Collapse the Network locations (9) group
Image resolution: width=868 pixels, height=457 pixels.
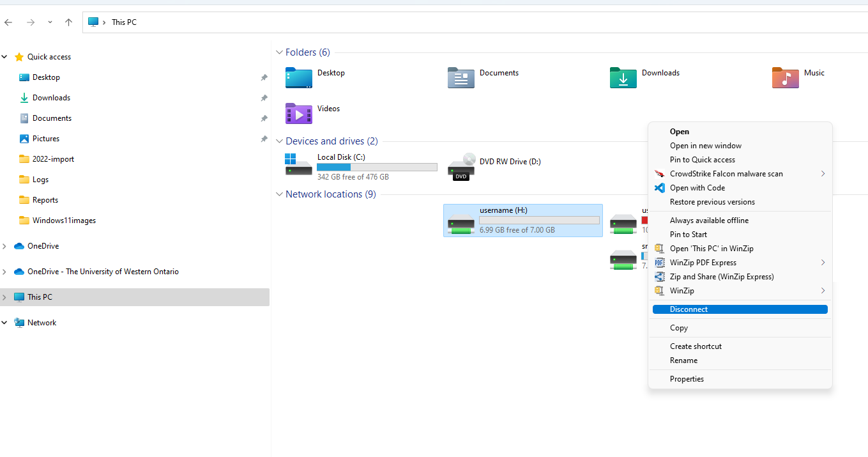click(279, 194)
